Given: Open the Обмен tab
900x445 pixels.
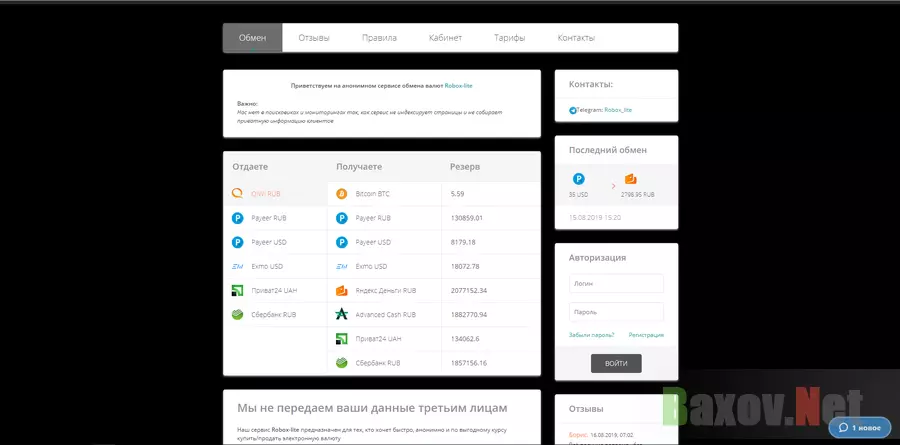Looking at the screenshot, I should 253,38.
